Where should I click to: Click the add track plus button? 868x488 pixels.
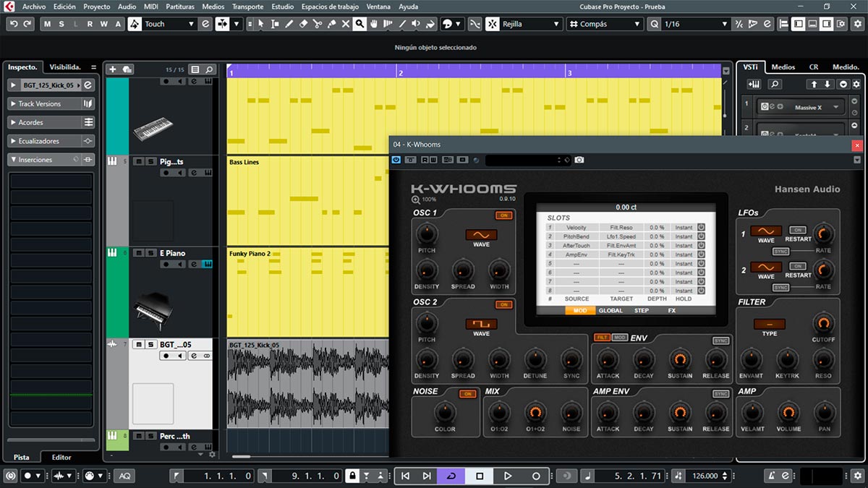[112, 69]
